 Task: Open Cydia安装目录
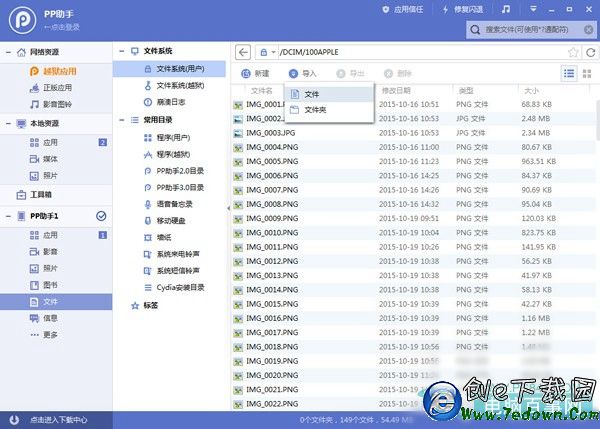(x=174, y=287)
